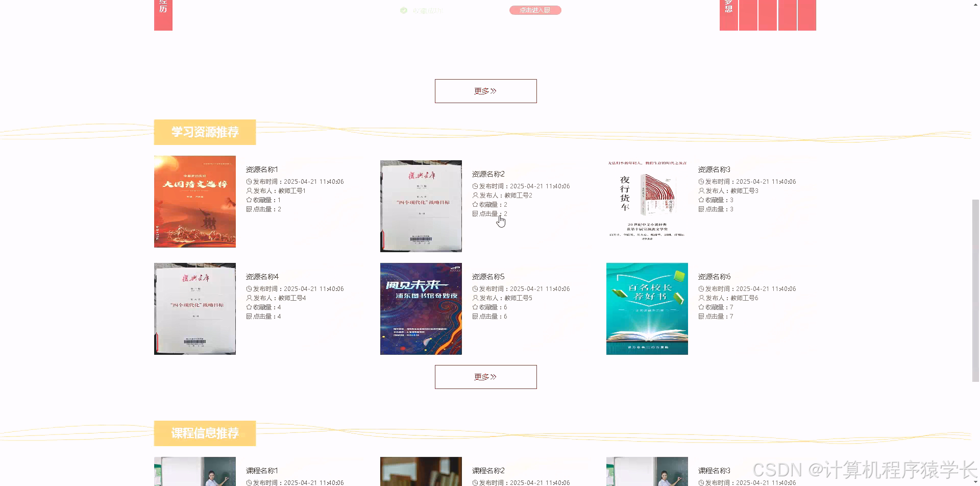This screenshot has height=486, width=980.
Task: Open the 阅见未来 poster thumbnail of 资源名称5
Action: point(421,308)
